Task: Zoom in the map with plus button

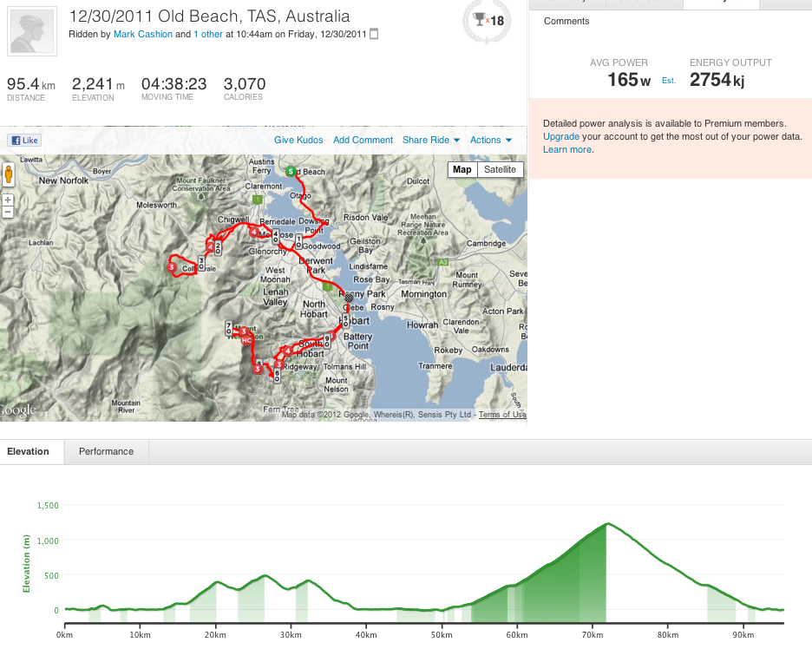Action: tap(8, 200)
